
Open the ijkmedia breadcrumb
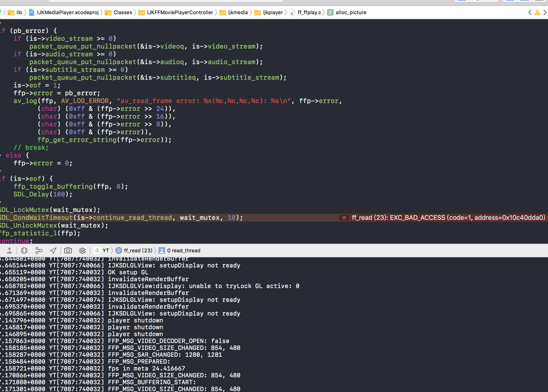tap(233, 12)
